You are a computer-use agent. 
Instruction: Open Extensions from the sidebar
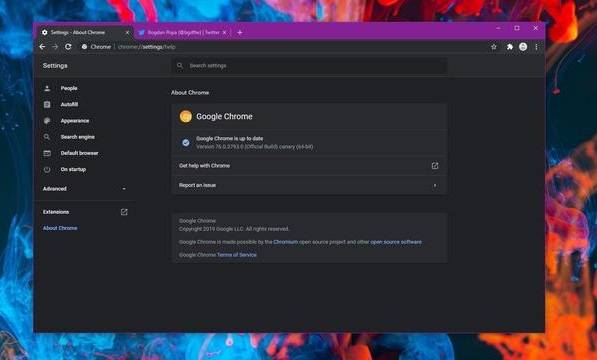pos(56,212)
